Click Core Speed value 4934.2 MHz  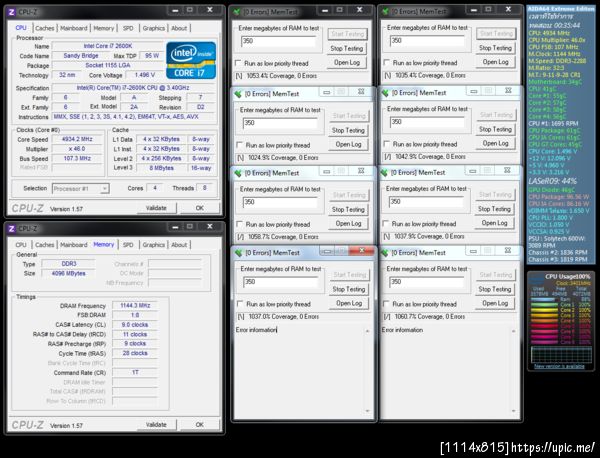click(x=77, y=139)
